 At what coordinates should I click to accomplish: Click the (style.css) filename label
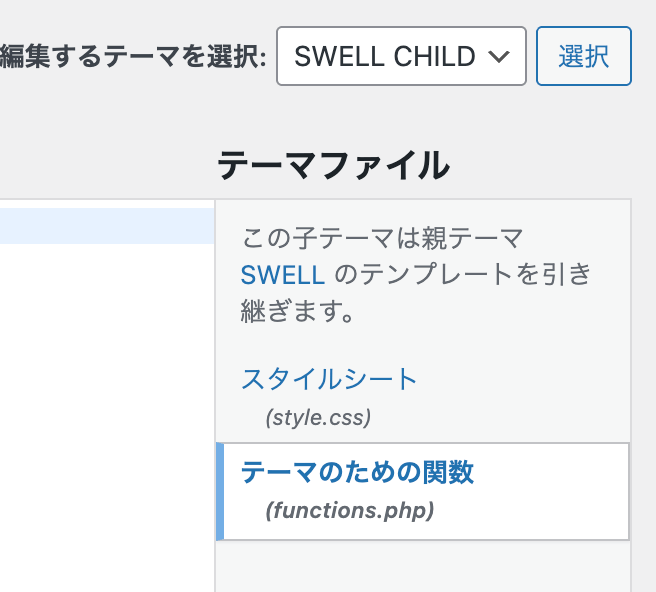319,416
